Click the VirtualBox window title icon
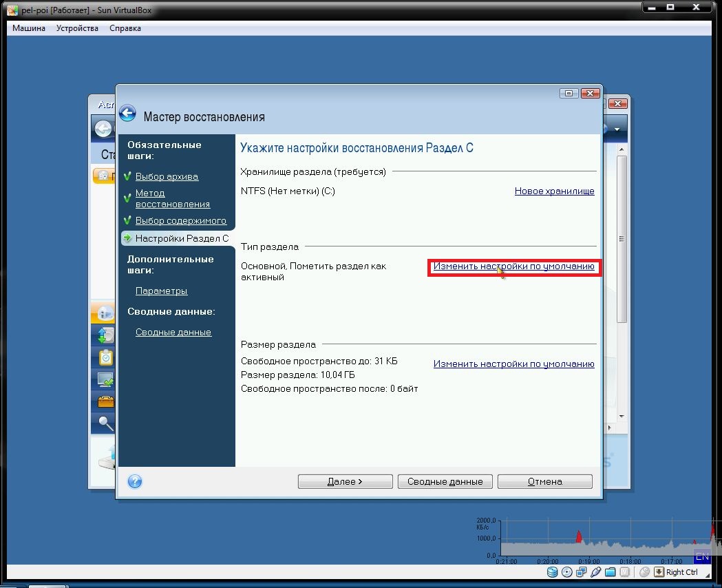The width and height of the screenshot is (722, 588). pos(12,10)
